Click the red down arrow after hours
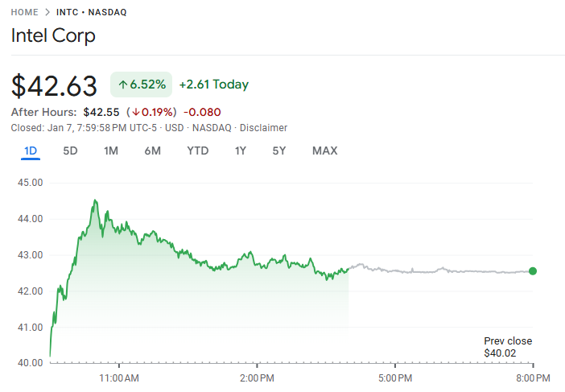This screenshot has height=392, width=565. [x=136, y=113]
